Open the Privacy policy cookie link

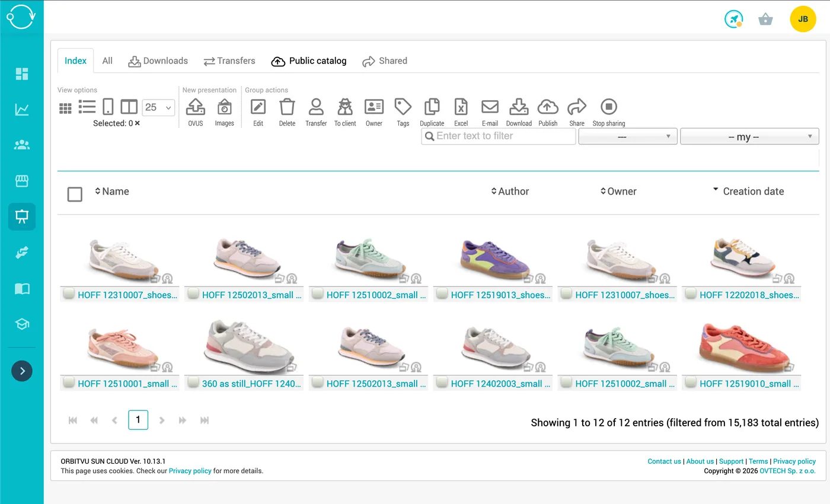190,471
